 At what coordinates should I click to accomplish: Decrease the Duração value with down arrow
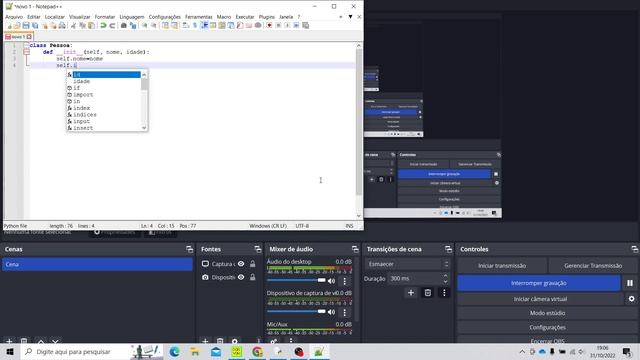(445, 281)
